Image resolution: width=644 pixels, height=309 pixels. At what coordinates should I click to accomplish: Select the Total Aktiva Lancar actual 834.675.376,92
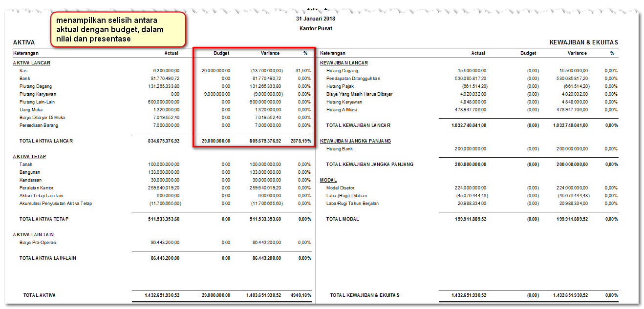click(163, 141)
